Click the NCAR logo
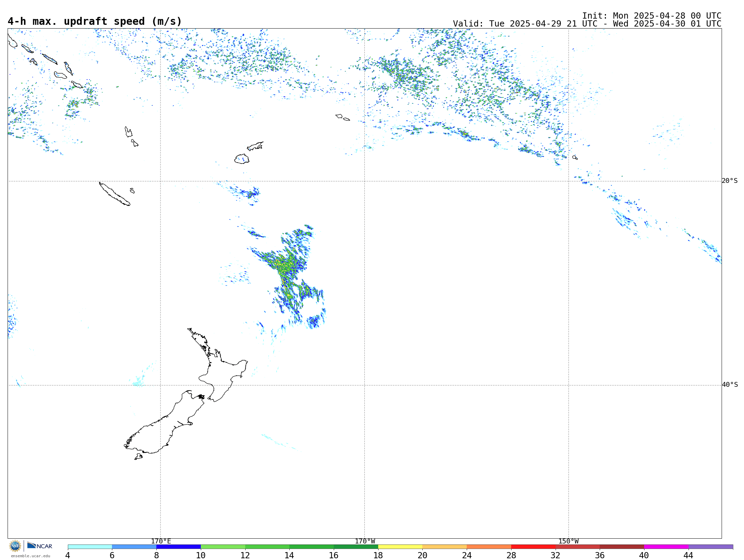744x560 pixels. point(40,546)
